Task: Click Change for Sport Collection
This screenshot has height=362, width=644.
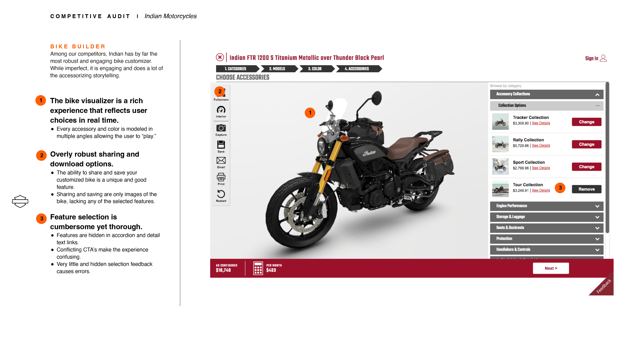Action: [586, 167]
